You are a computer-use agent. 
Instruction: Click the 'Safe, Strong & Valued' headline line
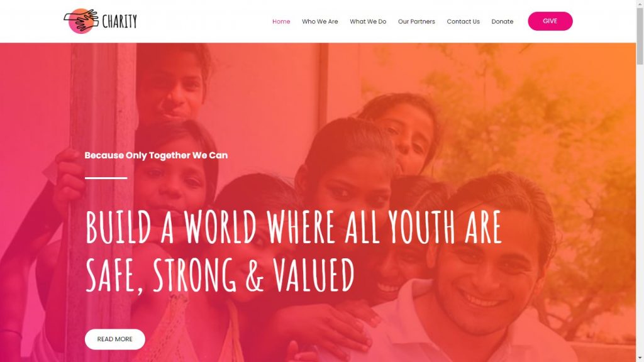pyautogui.click(x=219, y=275)
